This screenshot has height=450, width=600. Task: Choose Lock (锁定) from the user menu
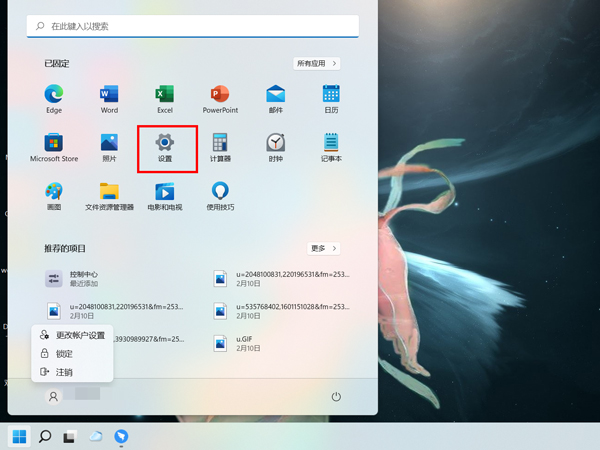64,354
